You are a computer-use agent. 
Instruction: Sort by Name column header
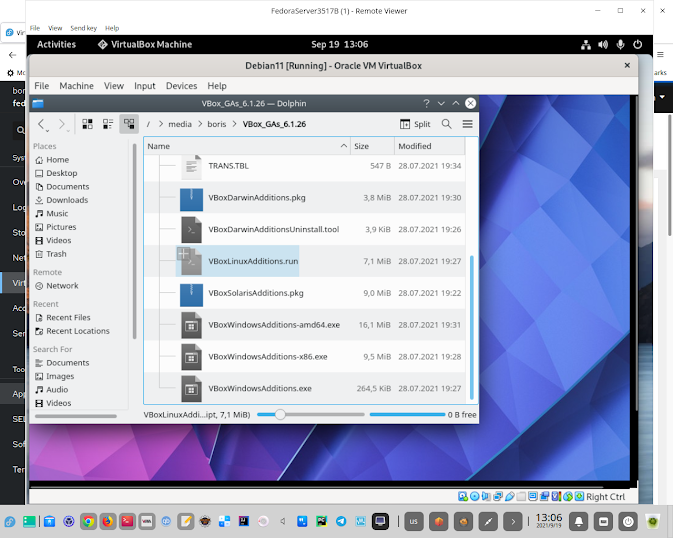pos(247,146)
